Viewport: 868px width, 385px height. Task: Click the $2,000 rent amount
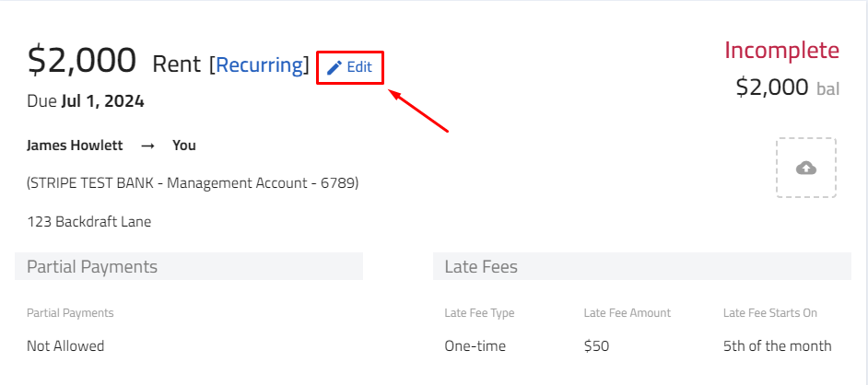[x=81, y=60]
